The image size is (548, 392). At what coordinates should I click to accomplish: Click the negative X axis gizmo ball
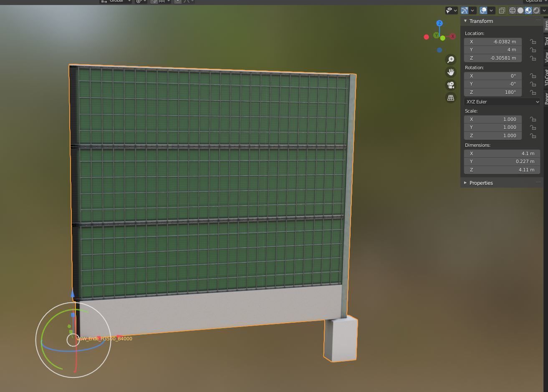pyautogui.click(x=426, y=37)
